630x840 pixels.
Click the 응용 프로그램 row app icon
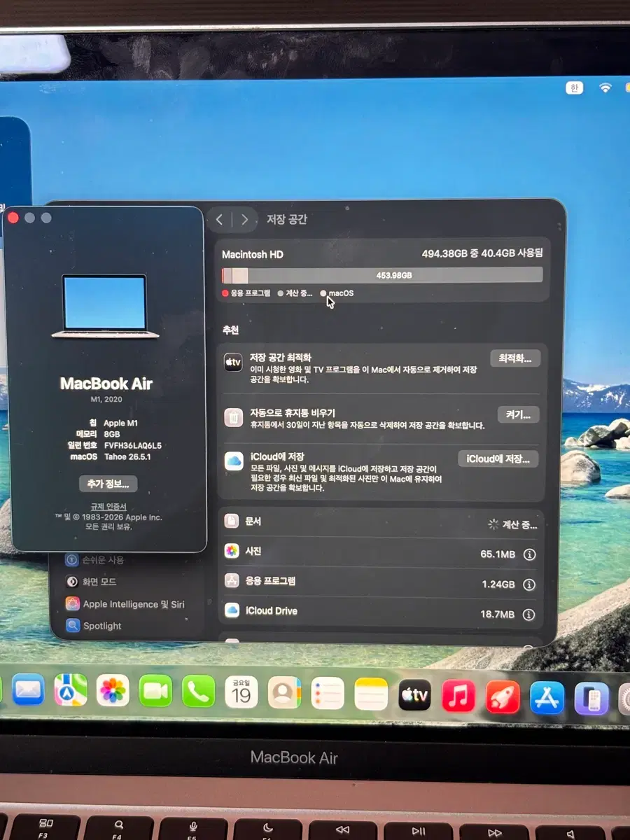(x=232, y=580)
